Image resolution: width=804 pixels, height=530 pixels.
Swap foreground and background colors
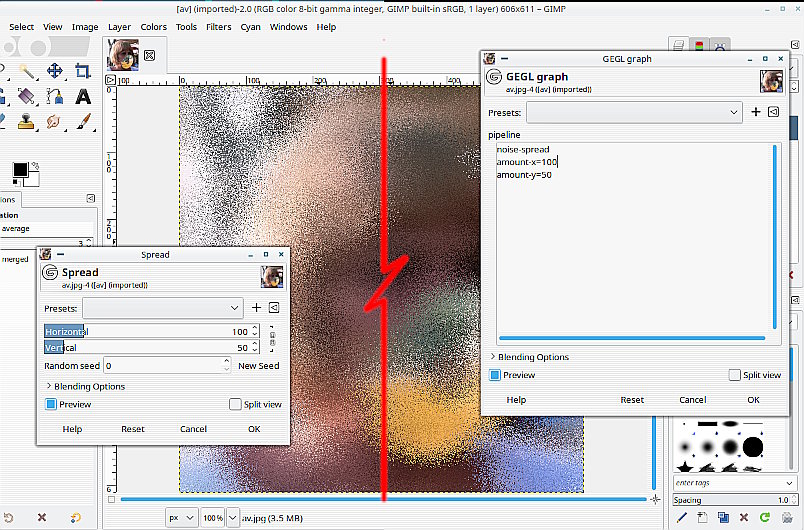(35, 166)
